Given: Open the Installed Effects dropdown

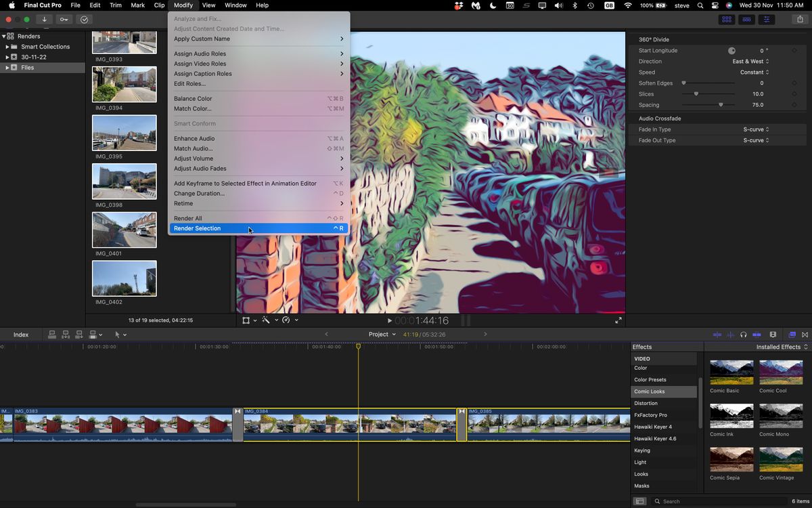Looking at the screenshot, I should tap(780, 346).
